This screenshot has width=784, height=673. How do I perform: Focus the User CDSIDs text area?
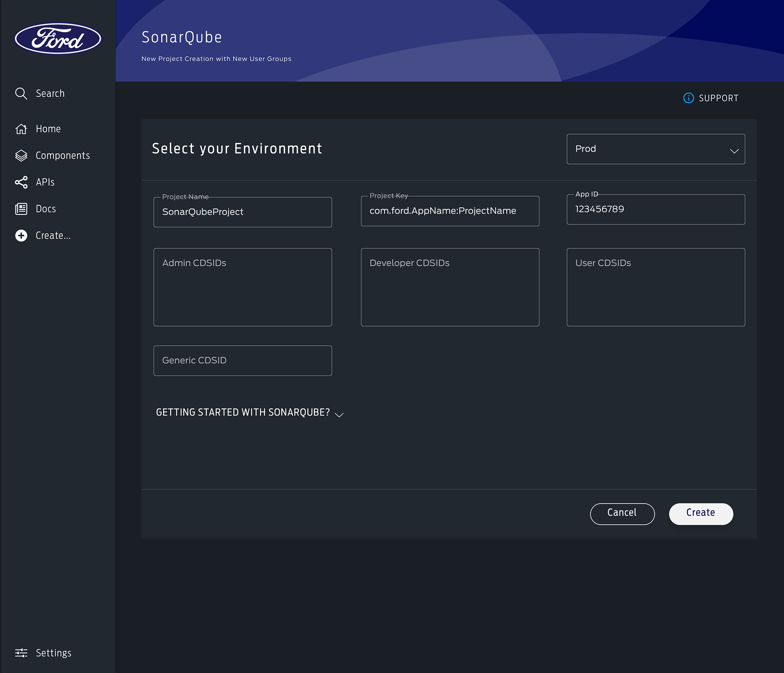[x=656, y=287]
